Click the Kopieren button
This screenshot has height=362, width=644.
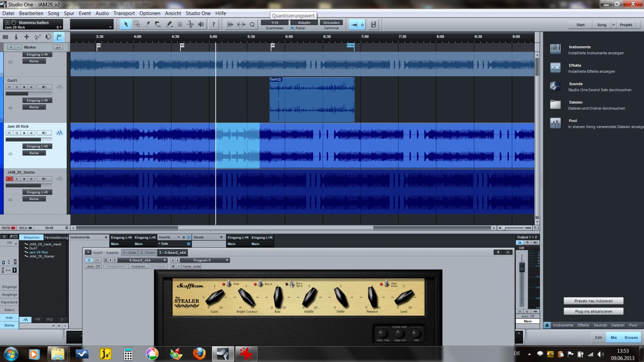click(x=138, y=266)
